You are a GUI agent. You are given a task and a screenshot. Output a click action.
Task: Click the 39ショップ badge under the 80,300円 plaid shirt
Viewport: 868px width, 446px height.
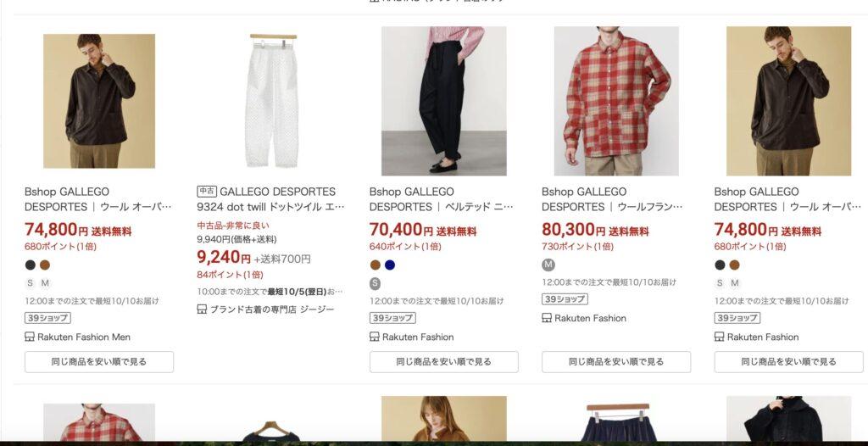coord(565,299)
